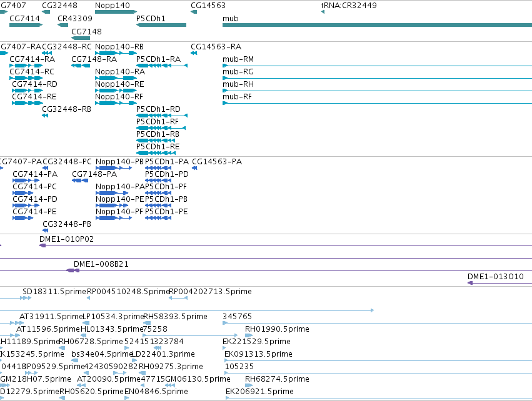
Task: Select transcript CG7414-RE
Action: [28, 104]
